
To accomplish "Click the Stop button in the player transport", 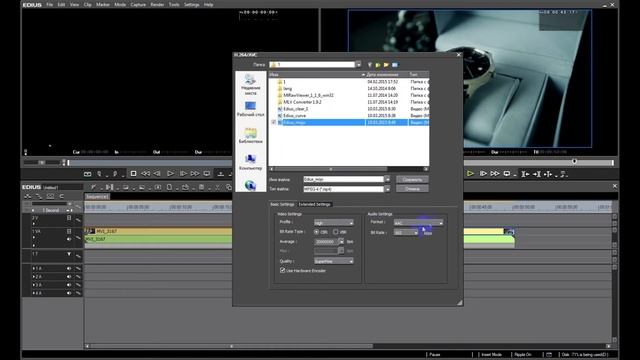I will click(x=133, y=173).
